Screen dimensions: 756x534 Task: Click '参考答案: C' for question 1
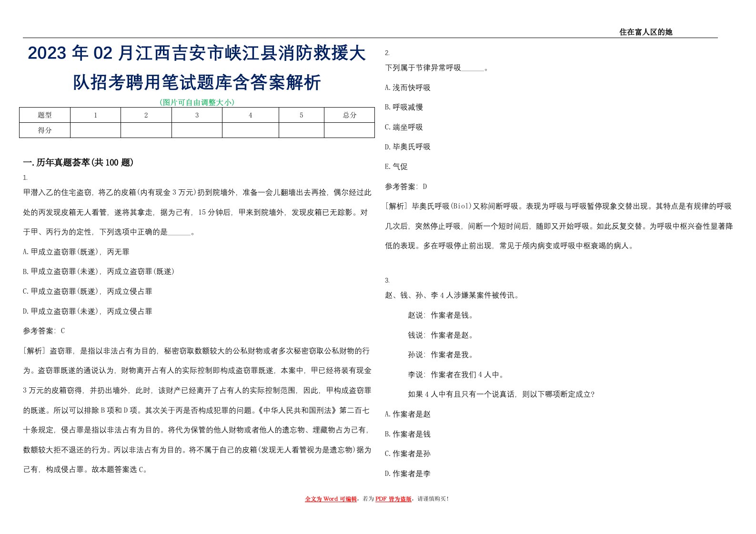pyautogui.click(x=44, y=331)
